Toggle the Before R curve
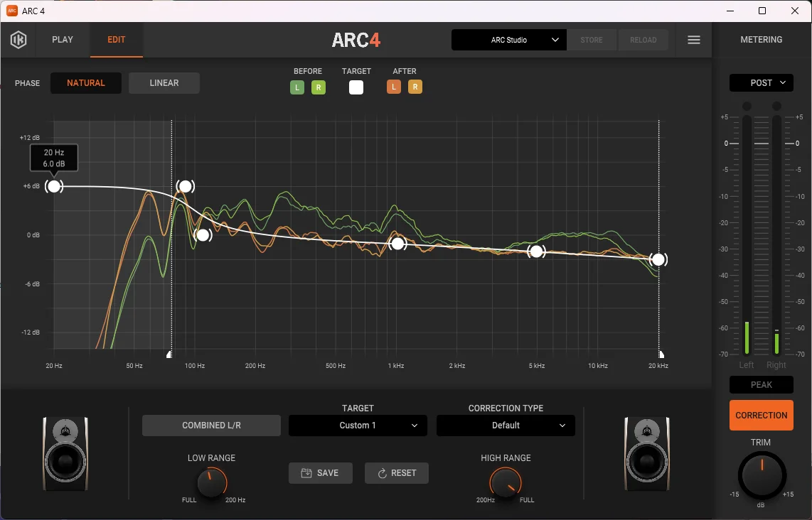The width and height of the screenshot is (812, 520). tap(319, 87)
